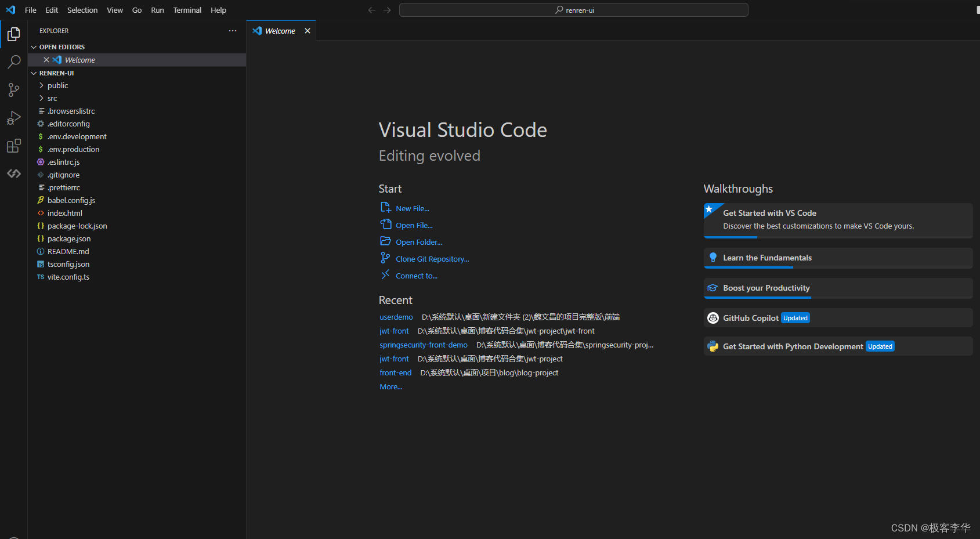This screenshot has width=980, height=539.
Task: Click the go back navigation arrow
Action: coord(372,10)
